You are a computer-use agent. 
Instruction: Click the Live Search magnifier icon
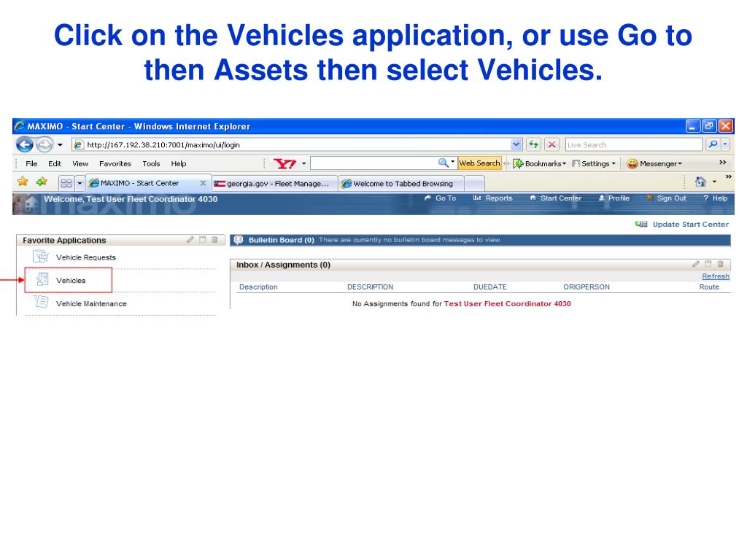click(x=713, y=144)
